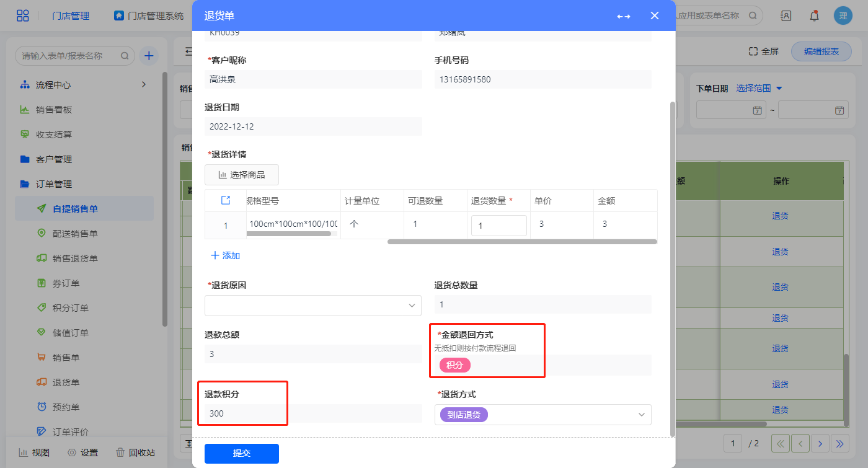Click the 提交 button

coord(242,453)
